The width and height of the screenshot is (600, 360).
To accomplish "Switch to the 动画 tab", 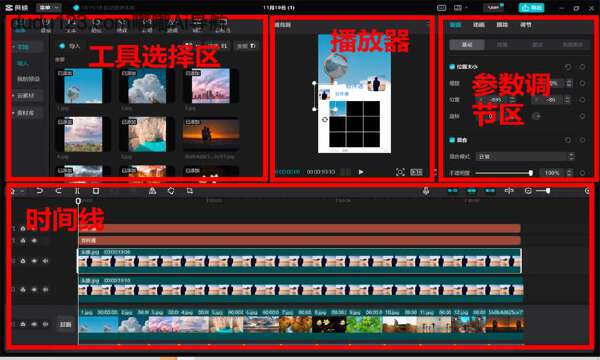I will [479, 25].
